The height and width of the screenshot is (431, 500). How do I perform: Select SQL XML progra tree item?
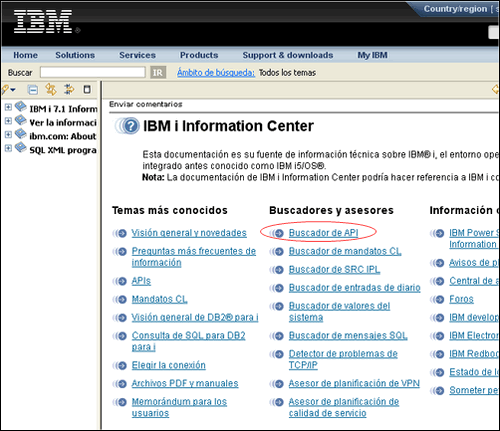tap(63, 150)
